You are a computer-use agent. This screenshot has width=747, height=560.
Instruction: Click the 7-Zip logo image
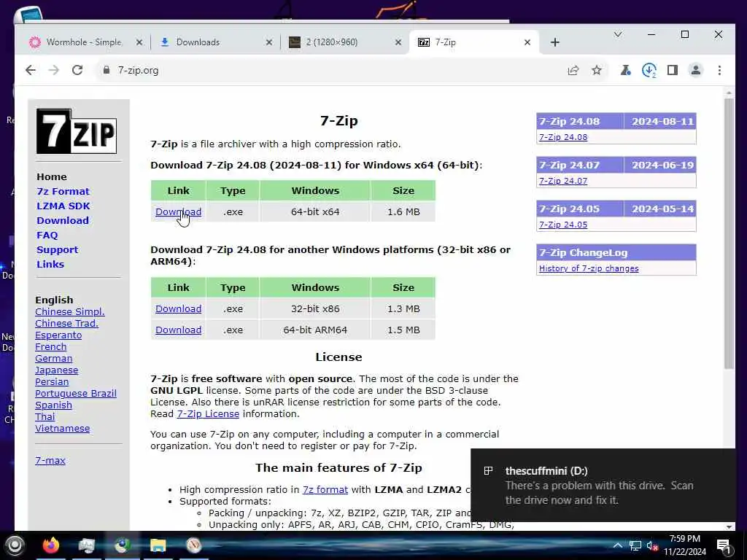(x=77, y=131)
